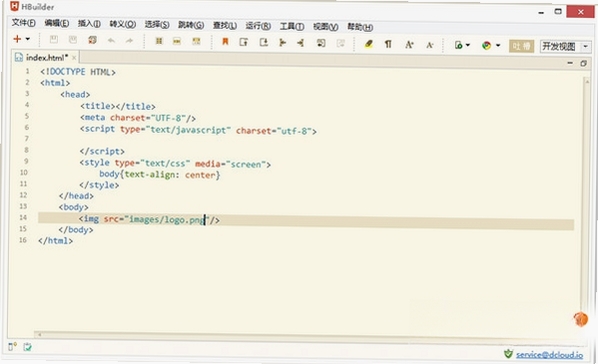Click line number 7 in gutter
Screen dimensions: 598x364
click(27, 139)
